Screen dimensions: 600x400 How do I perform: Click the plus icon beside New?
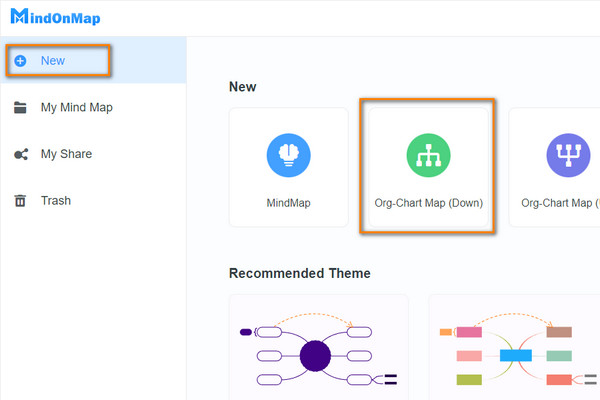tap(20, 61)
